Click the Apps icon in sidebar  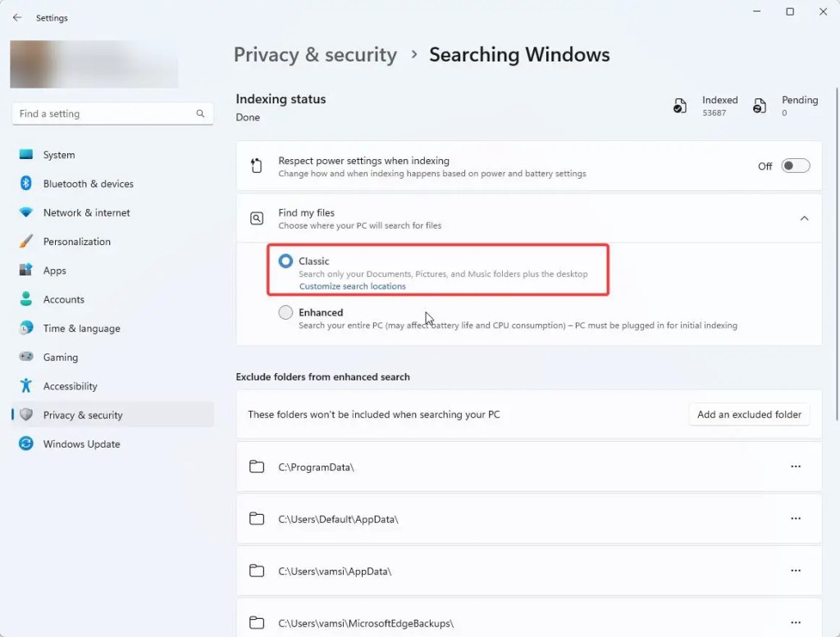(x=25, y=270)
